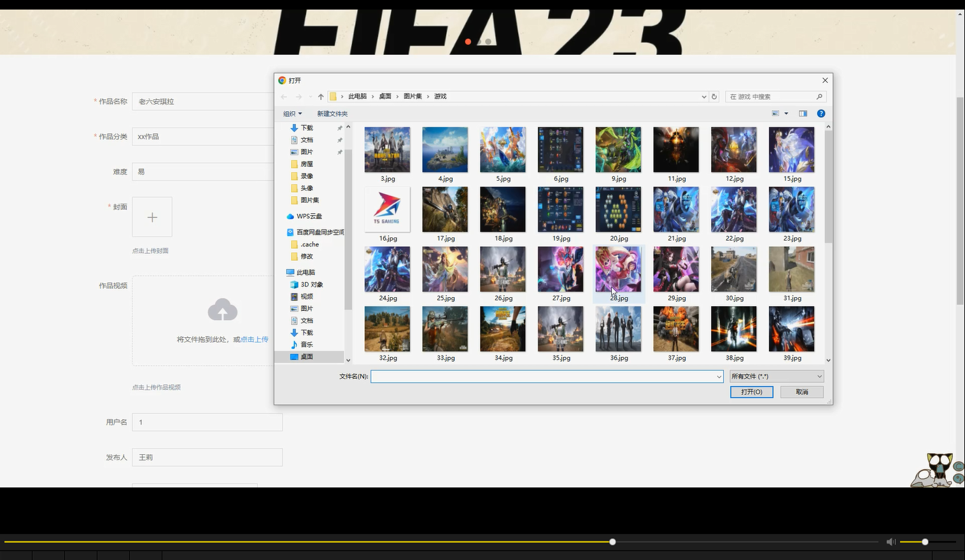The width and height of the screenshot is (965, 560).
Task: Click 桌面 in the breadcrumb path
Action: pyautogui.click(x=385, y=97)
